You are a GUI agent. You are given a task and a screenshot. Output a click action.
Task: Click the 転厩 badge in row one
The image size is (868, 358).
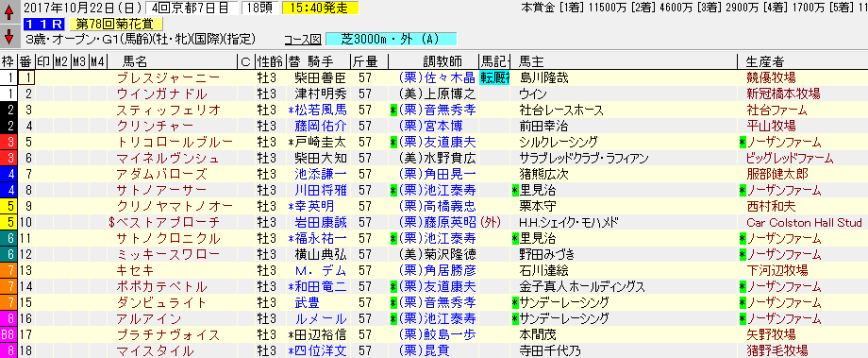click(x=494, y=77)
